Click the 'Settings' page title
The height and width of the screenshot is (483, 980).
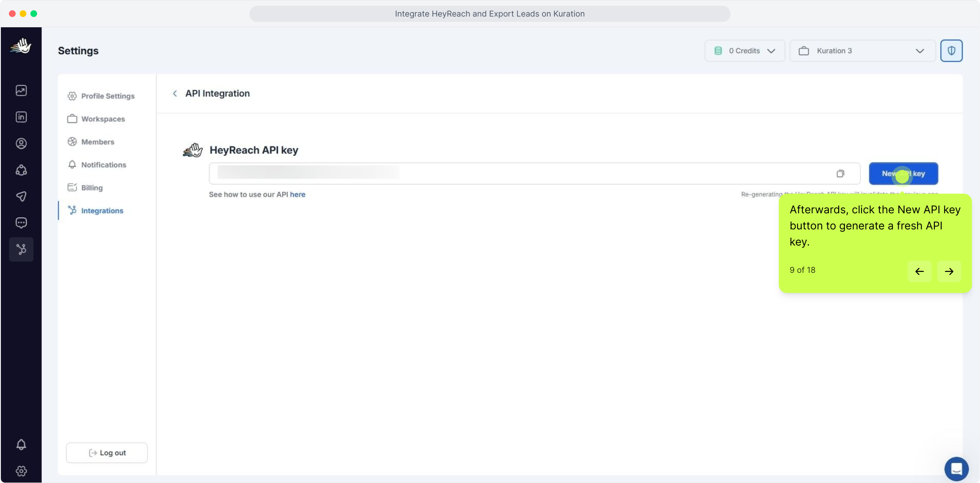[78, 51]
